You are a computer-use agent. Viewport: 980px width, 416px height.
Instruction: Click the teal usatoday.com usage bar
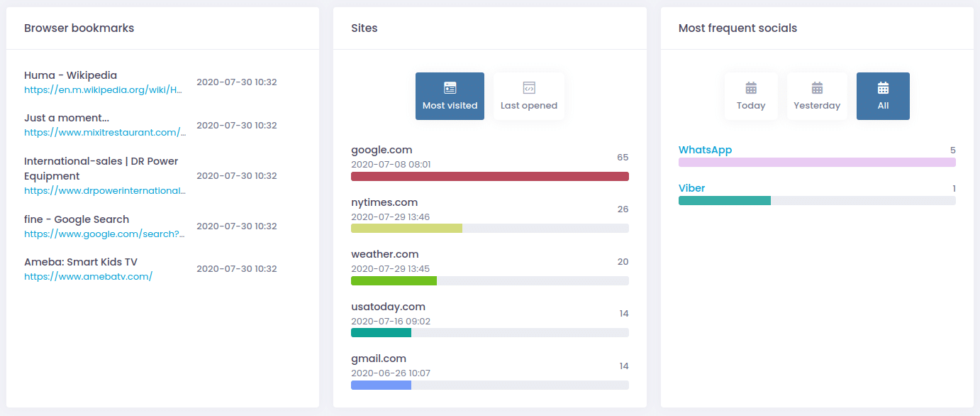pyautogui.click(x=381, y=332)
